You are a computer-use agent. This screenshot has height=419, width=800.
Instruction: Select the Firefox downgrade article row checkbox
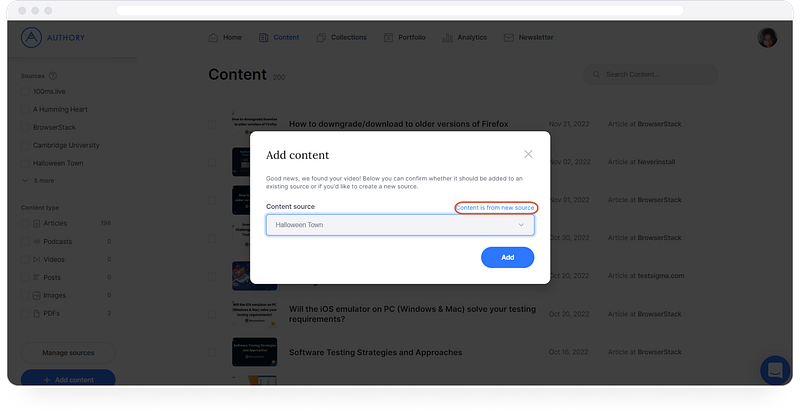pos(212,124)
